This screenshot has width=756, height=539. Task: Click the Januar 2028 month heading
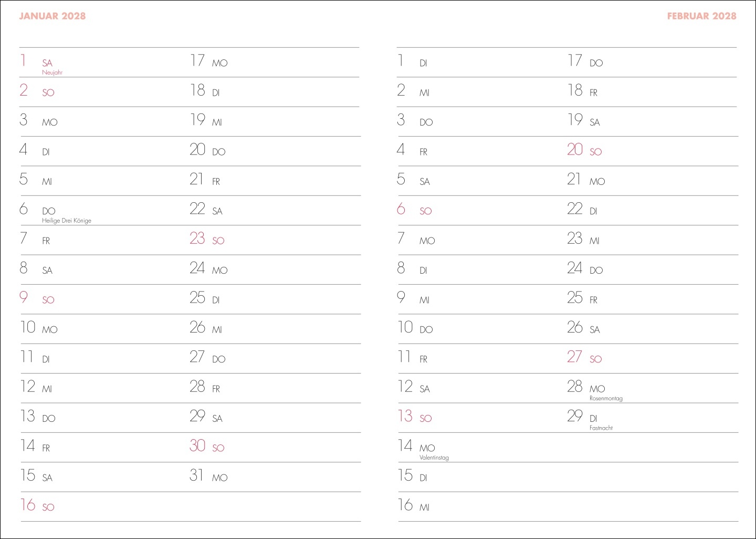click(52, 16)
